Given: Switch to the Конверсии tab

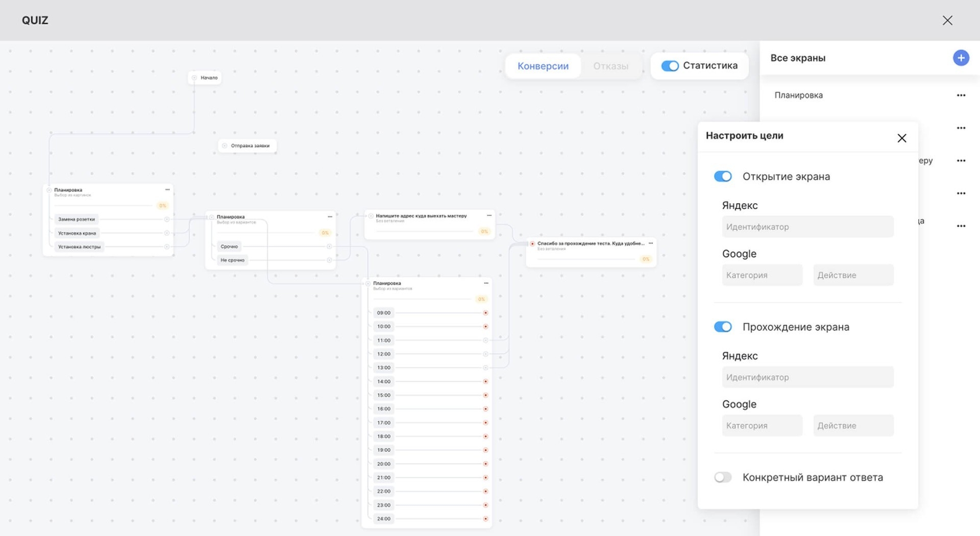Looking at the screenshot, I should coord(543,66).
